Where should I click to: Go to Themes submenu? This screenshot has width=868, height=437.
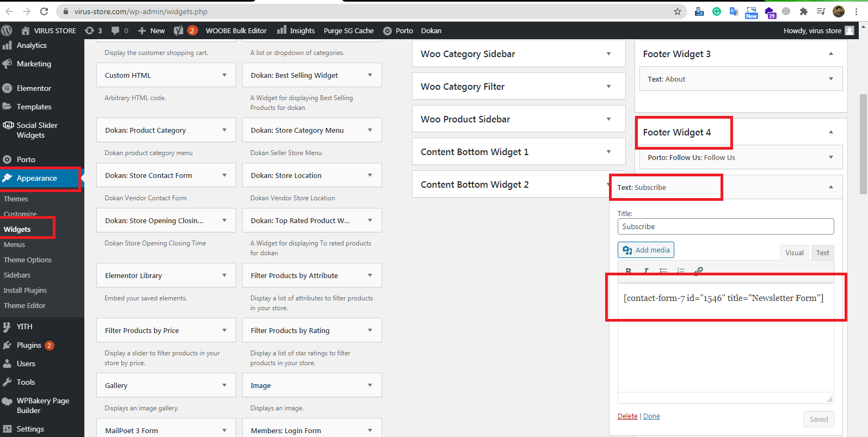[x=16, y=199]
